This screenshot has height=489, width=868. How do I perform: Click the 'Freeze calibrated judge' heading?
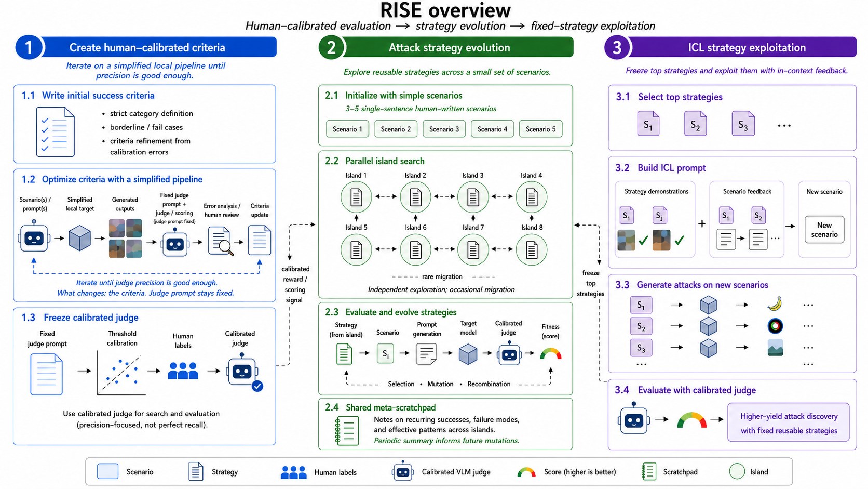click(x=91, y=318)
